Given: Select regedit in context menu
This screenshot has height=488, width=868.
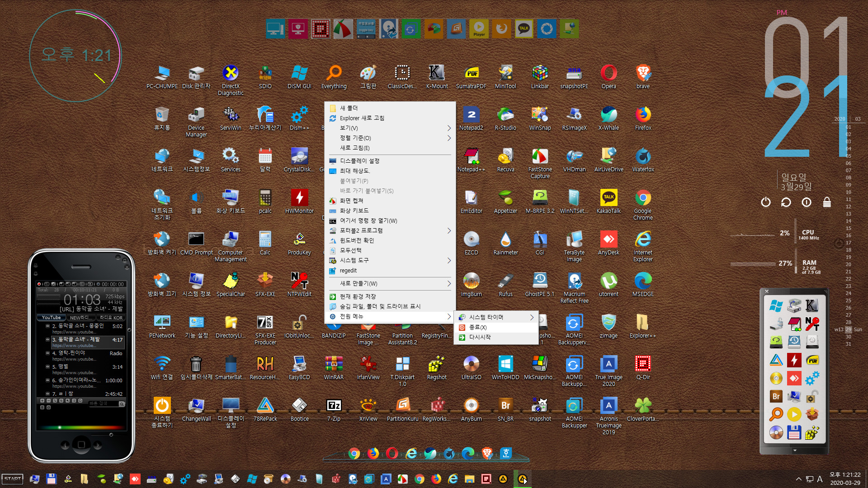Looking at the screenshot, I should point(390,270).
